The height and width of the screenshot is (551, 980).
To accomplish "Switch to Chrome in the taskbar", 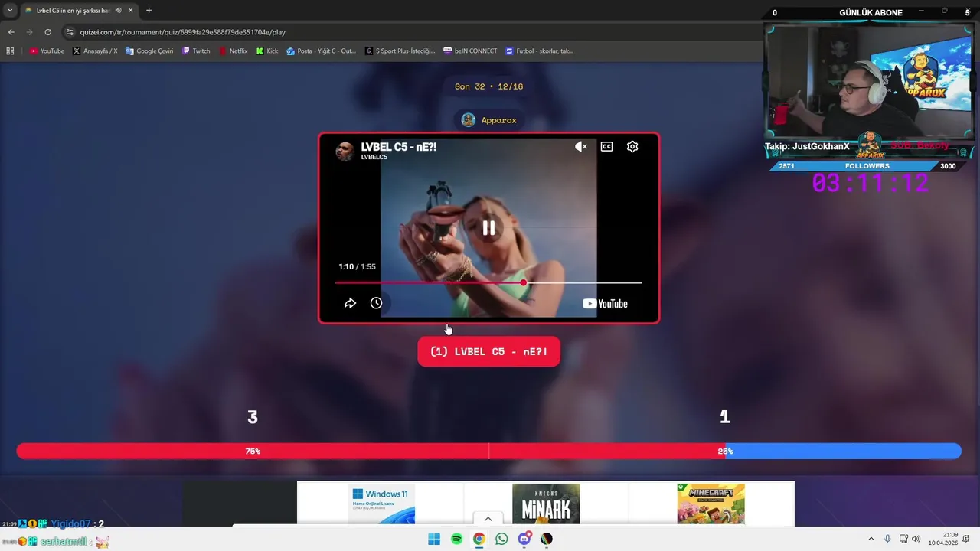I will coord(479,539).
